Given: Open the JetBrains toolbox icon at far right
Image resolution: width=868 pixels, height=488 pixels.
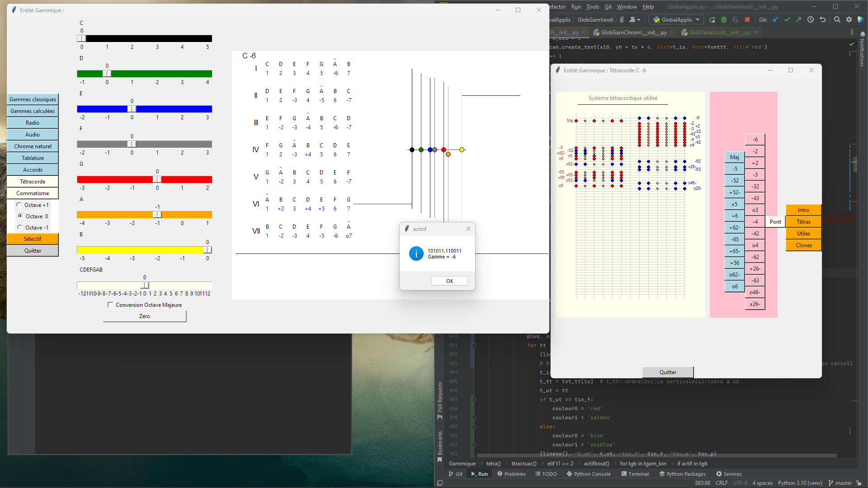Looking at the screenshot, I should pos(860,19).
